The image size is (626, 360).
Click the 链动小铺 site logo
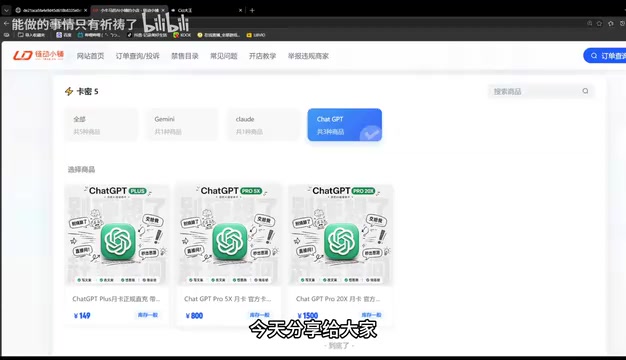pyautogui.click(x=38, y=55)
